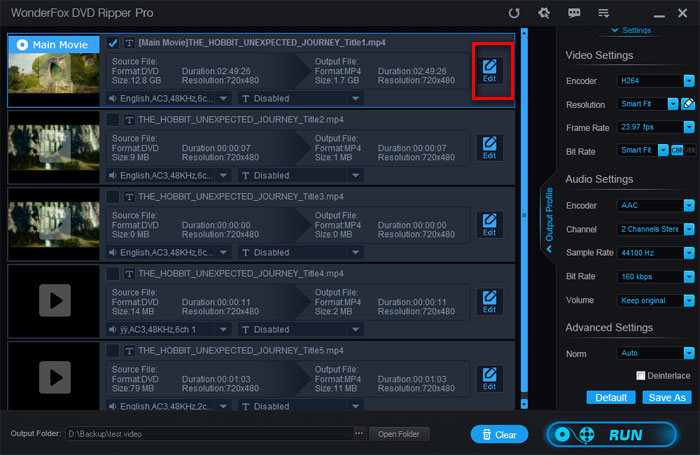Screen dimensions: 700x455
Task: Click Edit icon for Title2.mp4
Action: coord(489,148)
